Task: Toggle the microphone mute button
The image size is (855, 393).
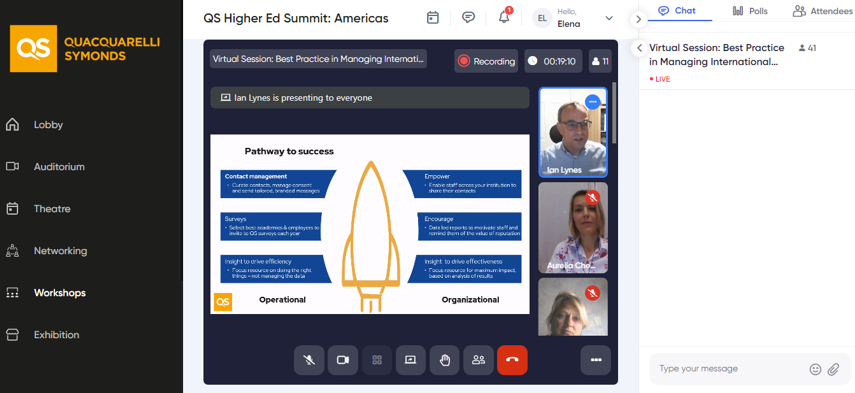Action: coord(309,360)
